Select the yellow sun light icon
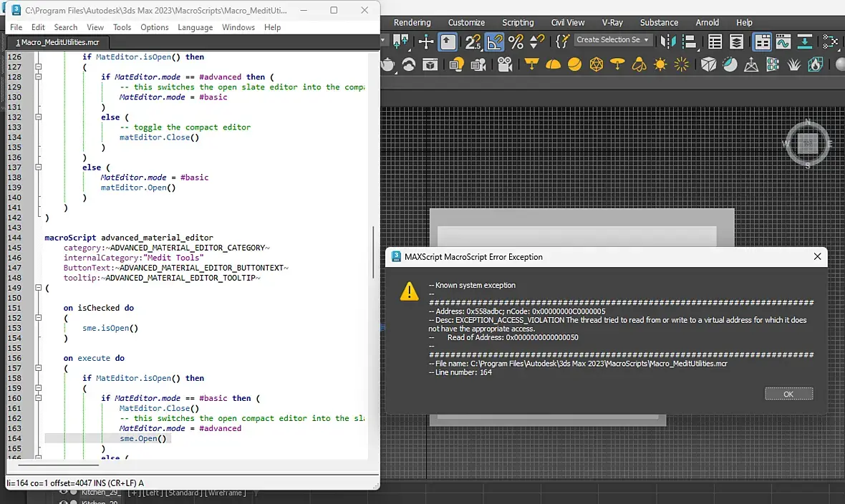Image resolution: width=845 pixels, height=504 pixels. pyautogui.click(x=660, y=65)
